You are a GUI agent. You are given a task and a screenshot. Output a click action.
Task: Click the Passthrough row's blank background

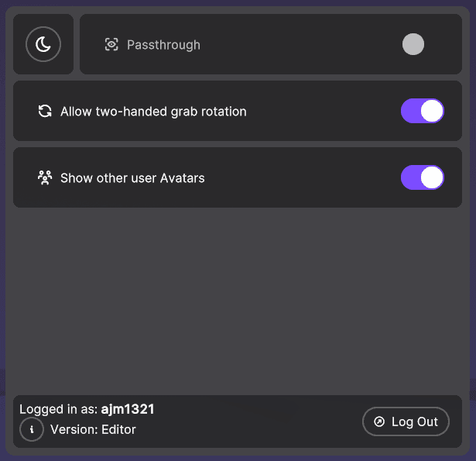pyautogui.click(x=302, y=45)
